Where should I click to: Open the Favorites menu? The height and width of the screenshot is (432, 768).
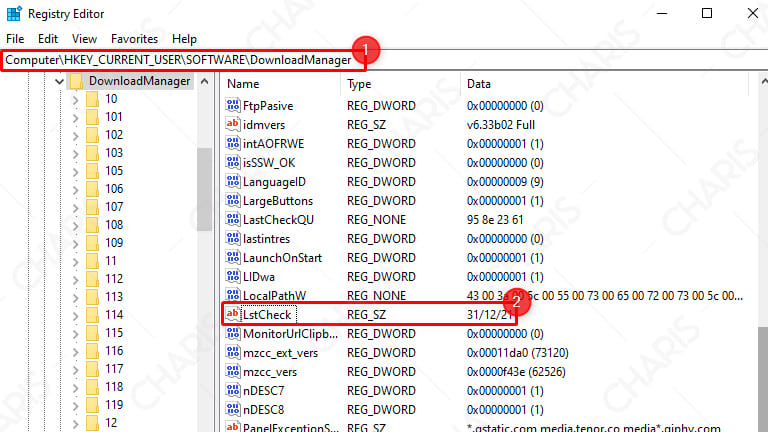pos(134,39)
